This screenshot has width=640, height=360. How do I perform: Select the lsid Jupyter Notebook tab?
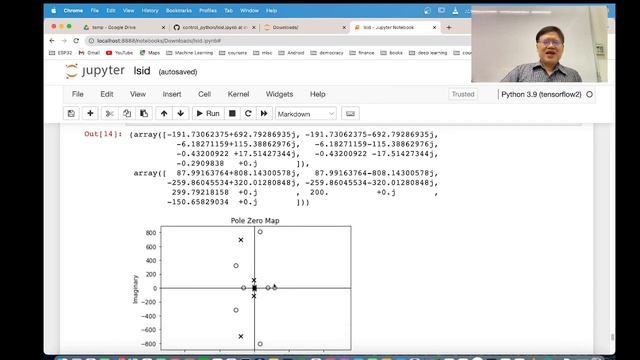(394, 27)
